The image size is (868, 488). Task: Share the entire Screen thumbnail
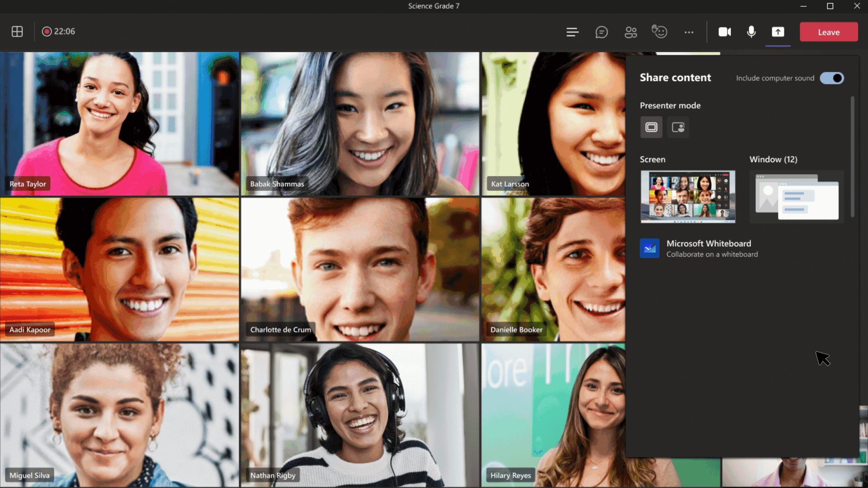tap(688, 197)
